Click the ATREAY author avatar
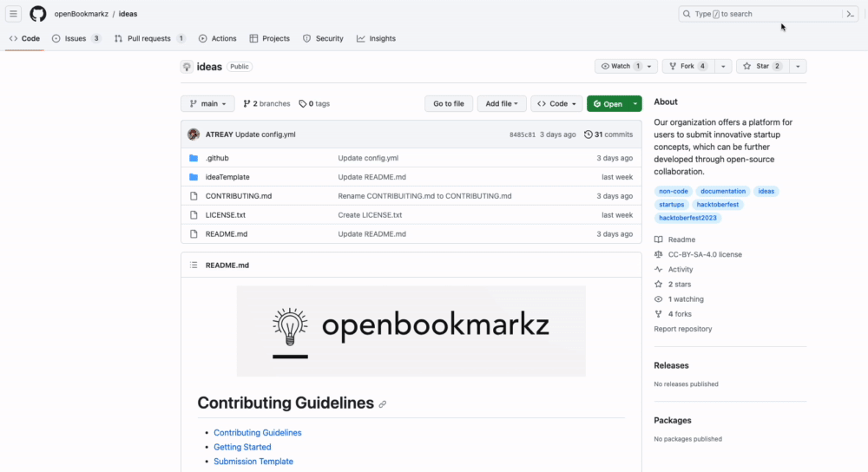The height and width of the screenshot is (472, 868). (194, 134)
